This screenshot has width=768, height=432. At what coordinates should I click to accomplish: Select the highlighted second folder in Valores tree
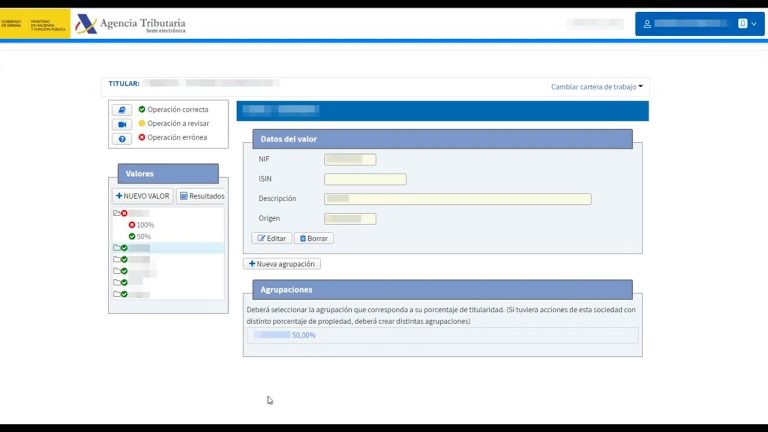[118, 248]
